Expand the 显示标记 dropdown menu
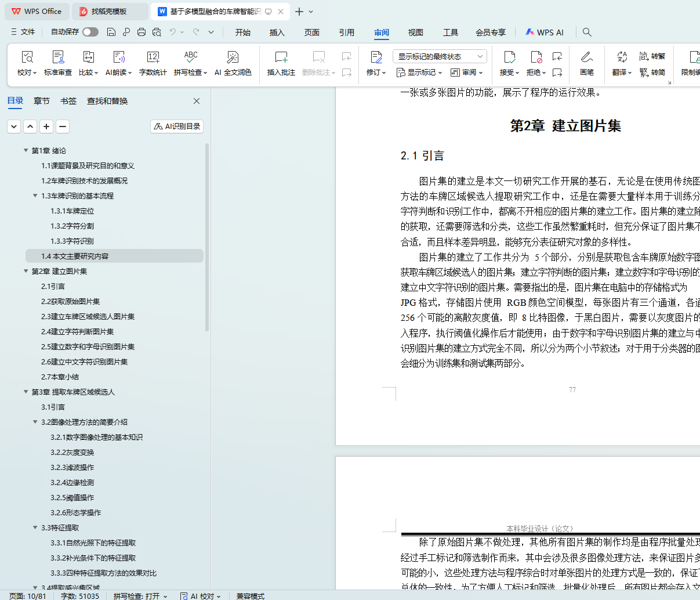The width and height of the screenshot is (700, 600). (419, 73)
